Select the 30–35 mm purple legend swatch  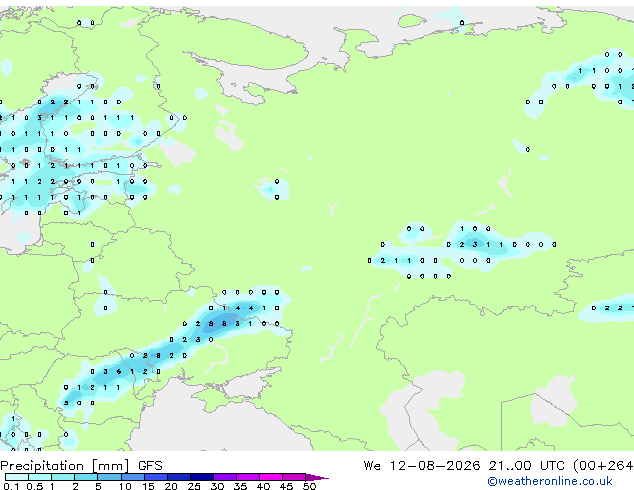[225, 477]
